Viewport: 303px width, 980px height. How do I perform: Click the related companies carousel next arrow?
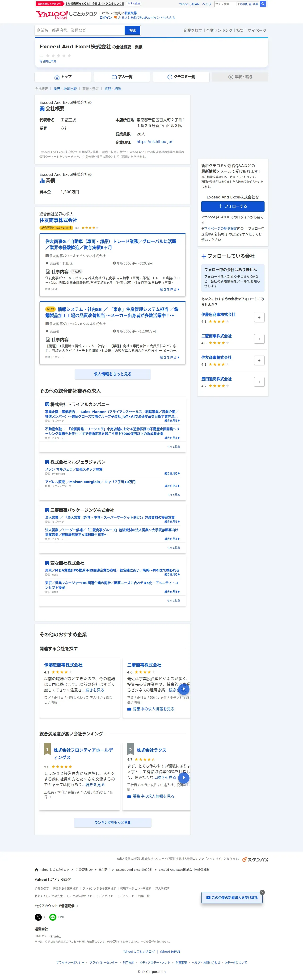click(x=184, y=689)
